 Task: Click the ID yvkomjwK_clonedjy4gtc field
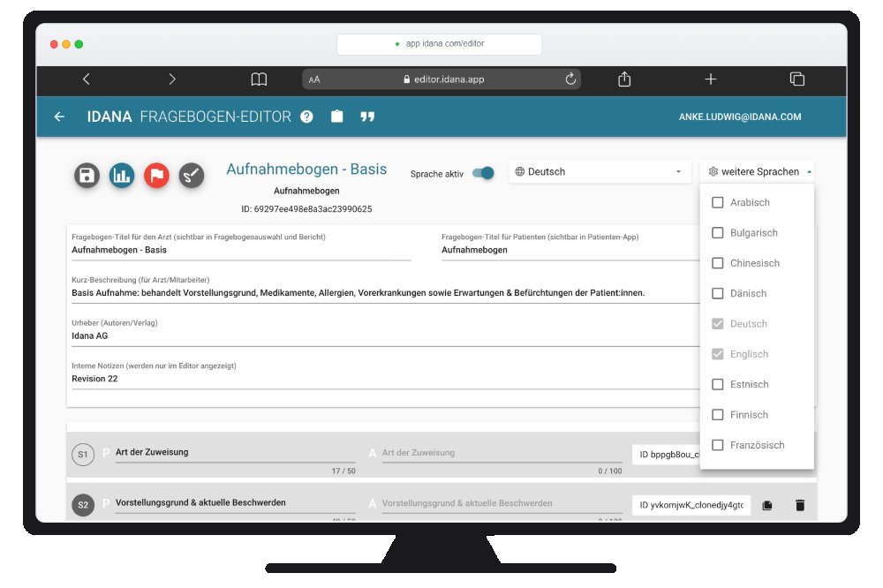pyautogui.click(x=691, y=505)
